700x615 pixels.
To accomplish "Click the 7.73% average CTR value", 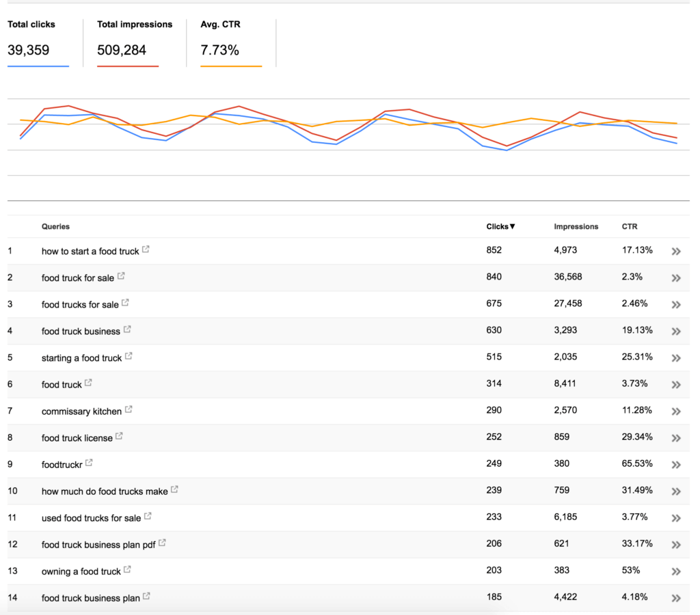I will 219,50.
